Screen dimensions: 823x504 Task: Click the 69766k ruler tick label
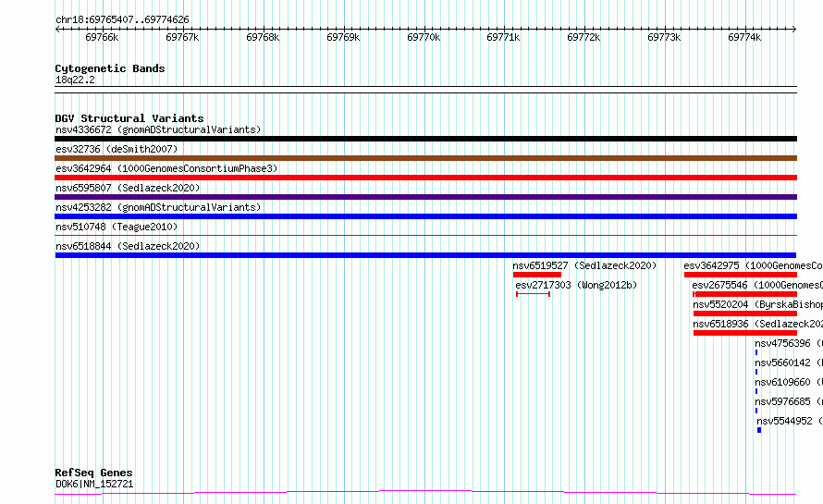click(102, 37)
